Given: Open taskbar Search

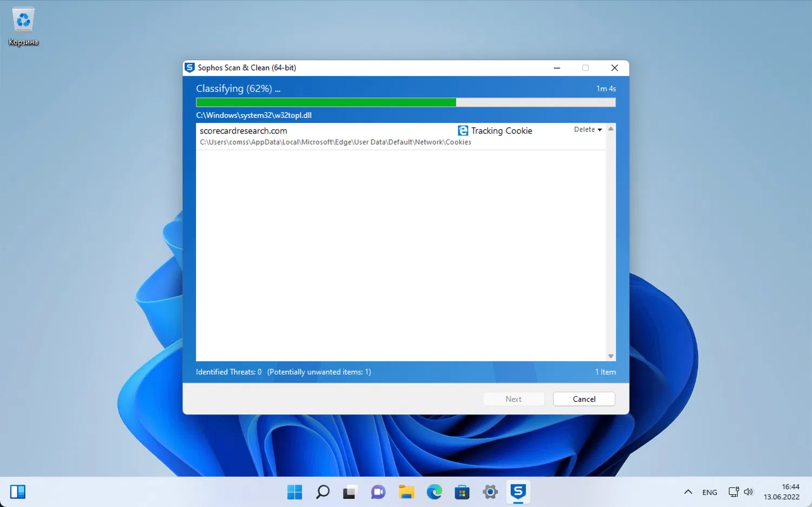Looking at the screenshot, I should coord(323,492).
